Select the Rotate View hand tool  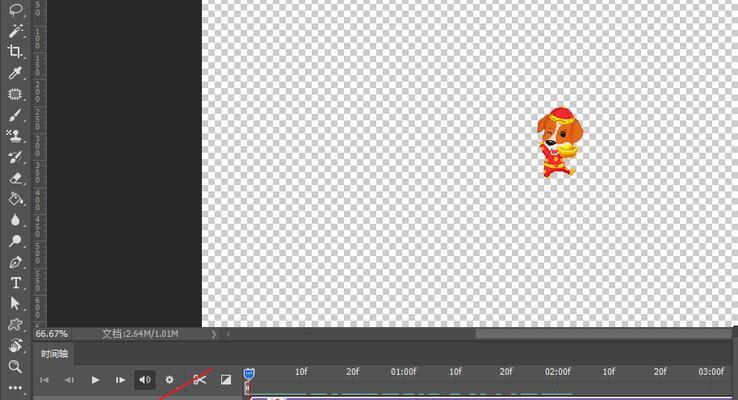click(15, 345)
